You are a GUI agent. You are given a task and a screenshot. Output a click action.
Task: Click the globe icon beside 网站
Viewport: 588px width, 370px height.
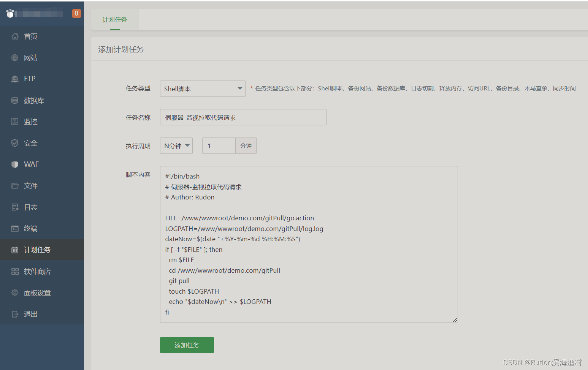tap(15, 58)
